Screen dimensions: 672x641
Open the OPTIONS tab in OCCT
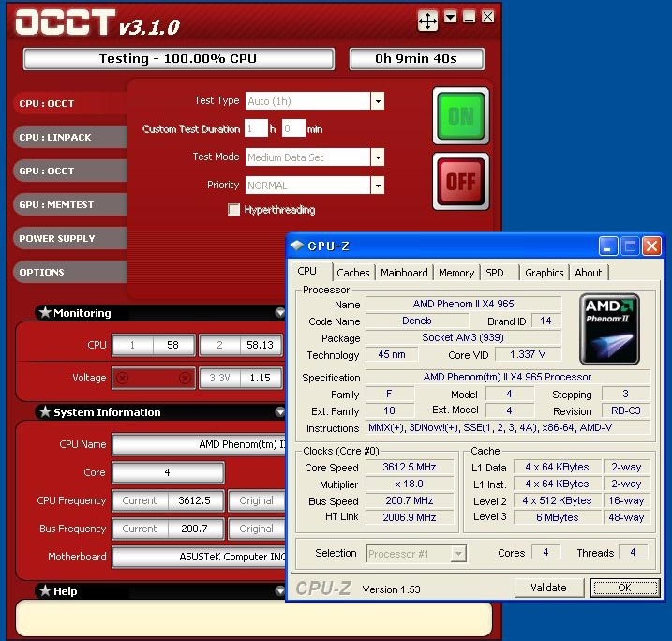70,272
